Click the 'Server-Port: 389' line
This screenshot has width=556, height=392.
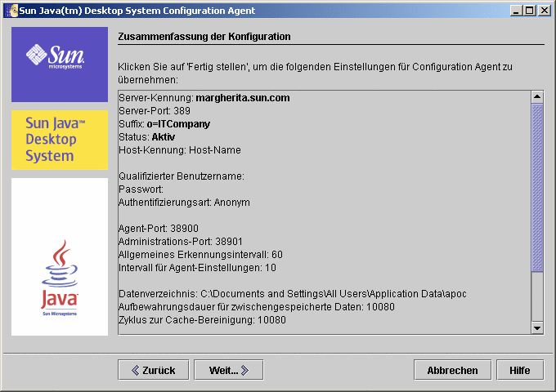click(155, 111)
